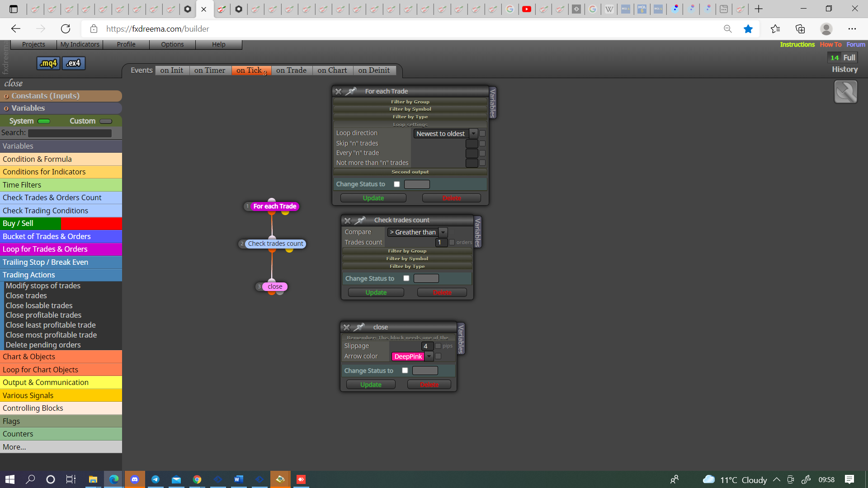
Task: Pin the For each Trade panel
Action: [x=351, y=91]
